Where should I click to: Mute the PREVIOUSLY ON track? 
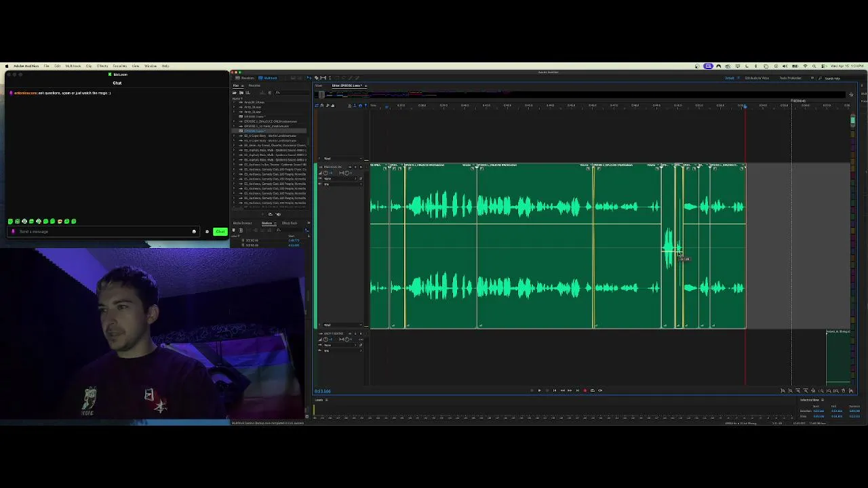pyautogui.click(x=350, y=167)
